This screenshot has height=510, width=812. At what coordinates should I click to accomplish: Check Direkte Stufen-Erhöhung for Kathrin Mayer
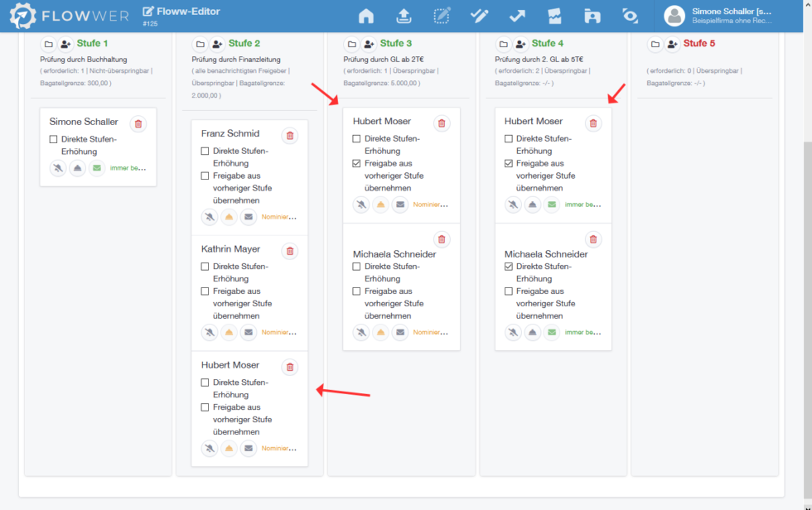click(x=205, y=267)
